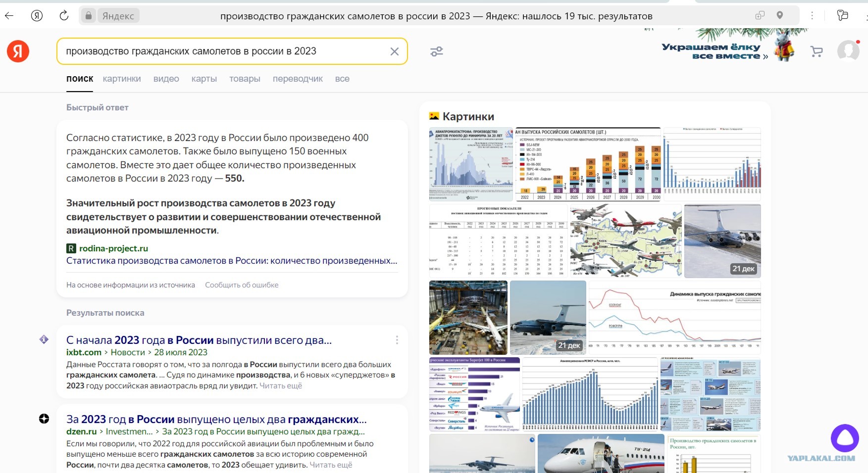
Task: Switch to the картинки tab
Action: tap(122, 79)
